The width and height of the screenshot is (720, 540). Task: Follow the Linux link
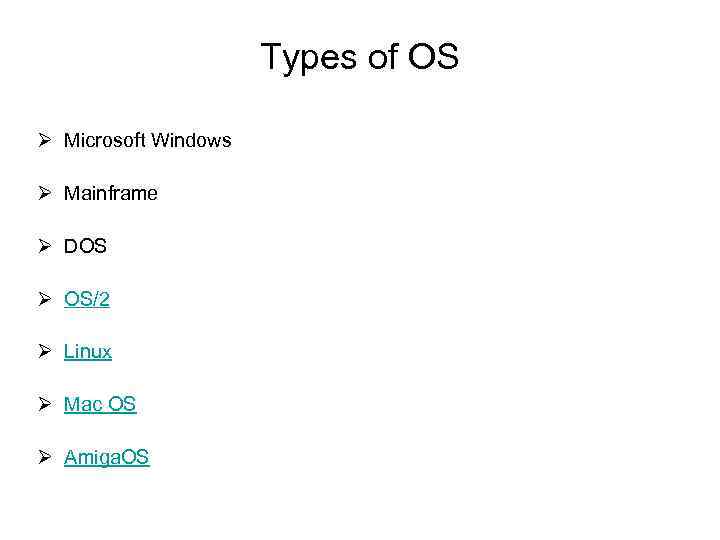pyautogui.click(x=88, y=352)
